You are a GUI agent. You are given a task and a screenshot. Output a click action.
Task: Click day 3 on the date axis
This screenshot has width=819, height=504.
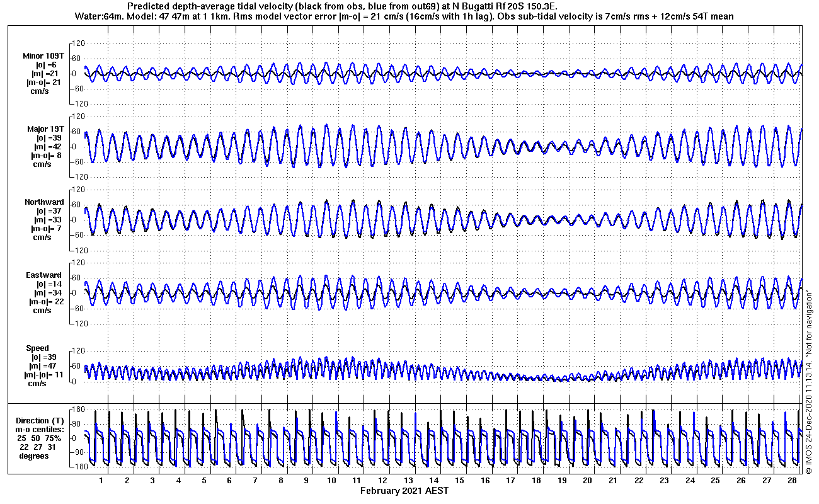coord(152,481)
